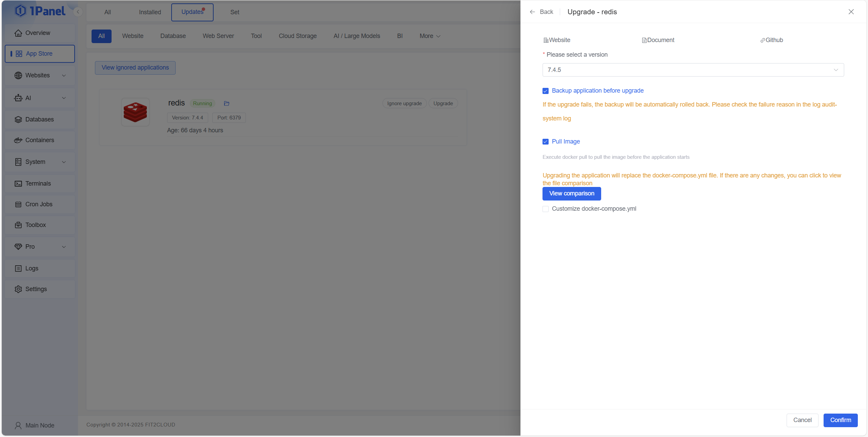
Task: Select AI / Large Models category
Action: [x=357, y=36]
